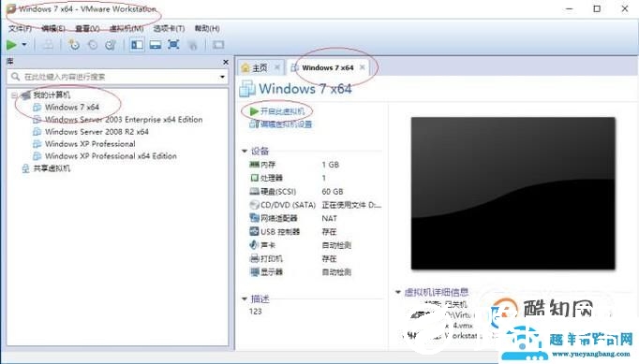Click the console view toolbar icon

tap(218, 45)
